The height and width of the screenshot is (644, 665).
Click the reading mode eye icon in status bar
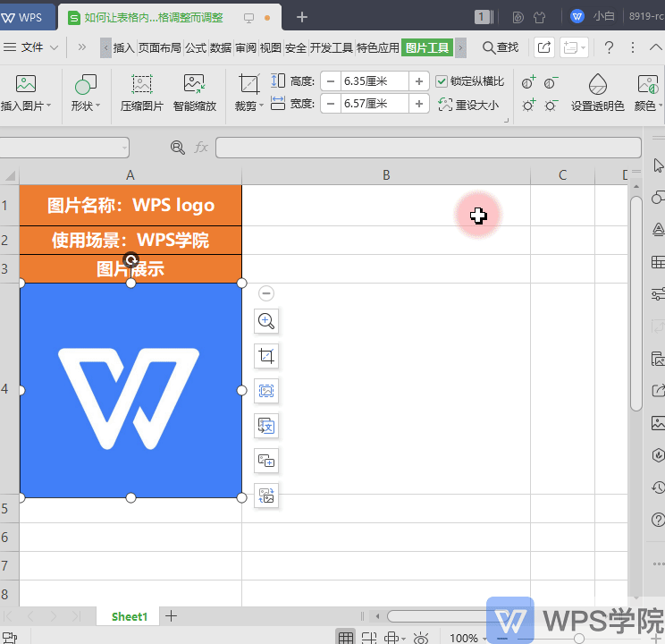point(421,638)
